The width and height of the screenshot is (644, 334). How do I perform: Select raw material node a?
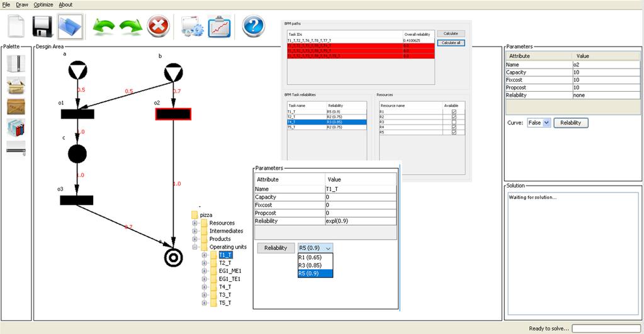[77, 70]
